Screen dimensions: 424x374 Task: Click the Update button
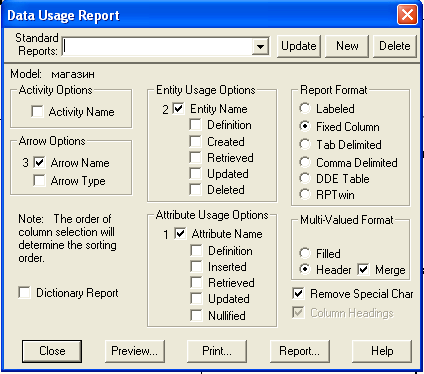click(299, 46)
